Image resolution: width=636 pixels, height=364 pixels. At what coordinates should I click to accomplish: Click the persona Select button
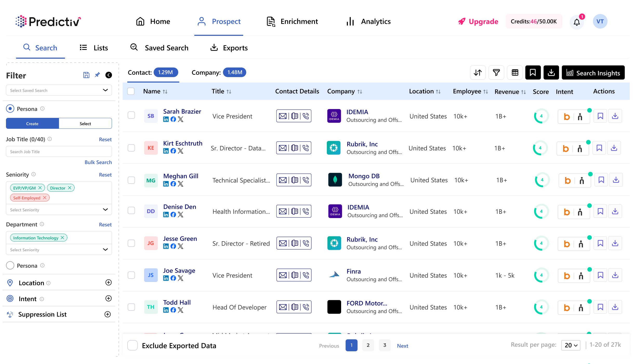85,124
